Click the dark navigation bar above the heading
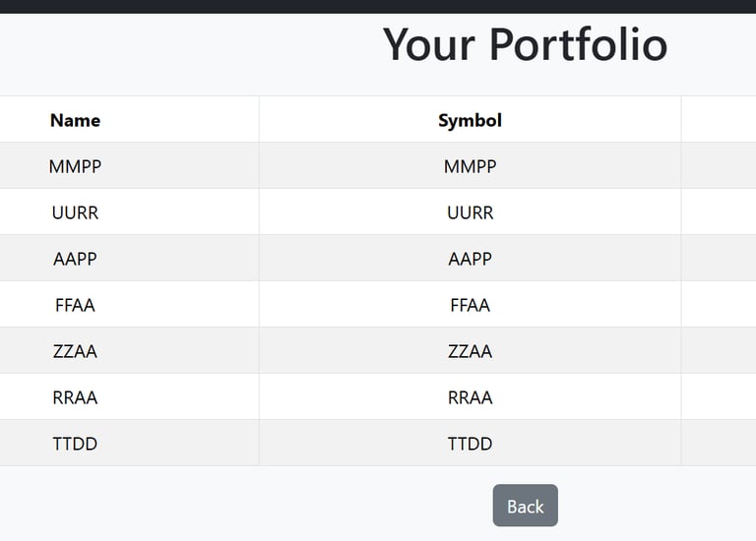The height and width of the screenshot is (541, 756). pos(378,6)
